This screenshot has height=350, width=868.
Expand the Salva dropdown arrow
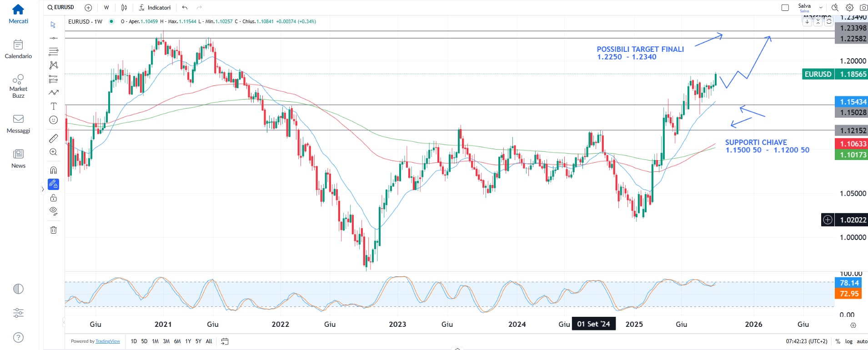pos(821,7)
